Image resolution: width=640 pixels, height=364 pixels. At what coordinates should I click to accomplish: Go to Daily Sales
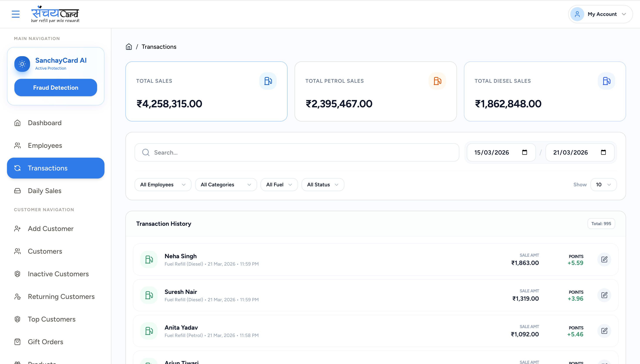point(56,191)
